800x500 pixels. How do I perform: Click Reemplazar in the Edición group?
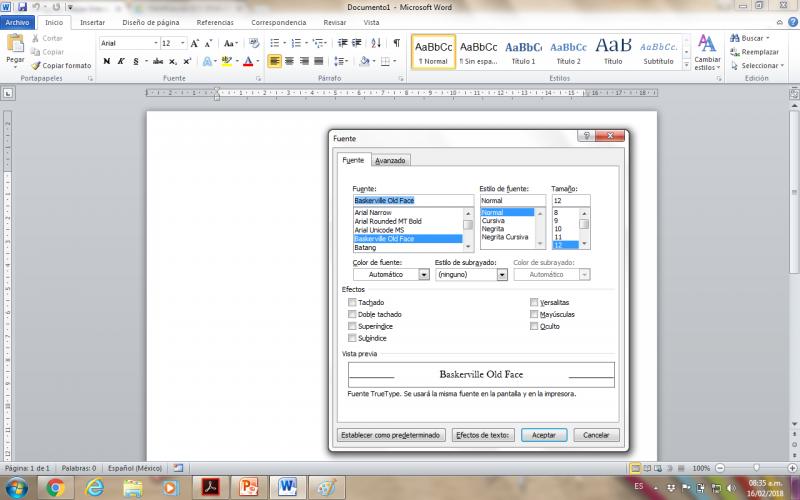pyautogui.click(x=755, y=52)
